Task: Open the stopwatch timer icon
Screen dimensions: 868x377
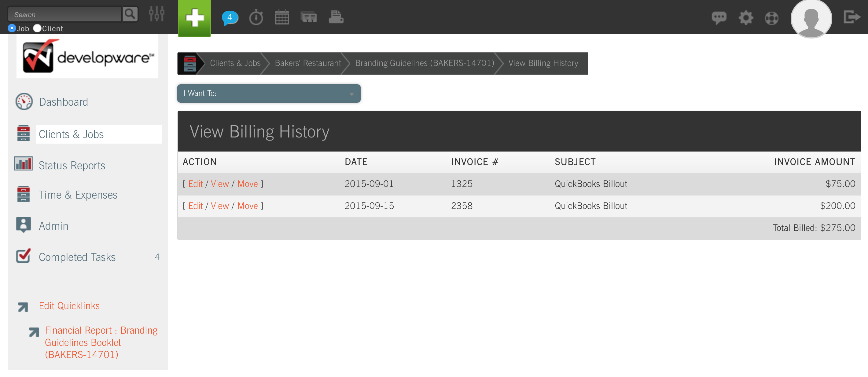Action: (256, 17)
